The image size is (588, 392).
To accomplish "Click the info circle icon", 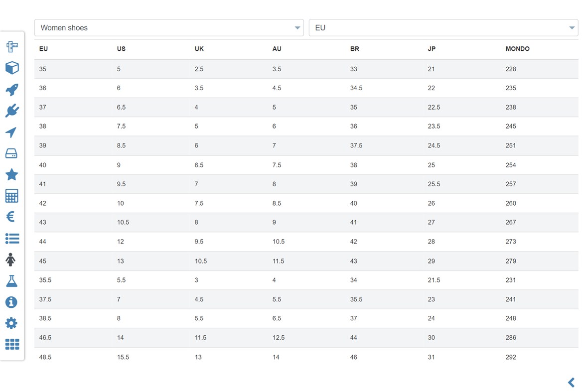I will (11, 302).
